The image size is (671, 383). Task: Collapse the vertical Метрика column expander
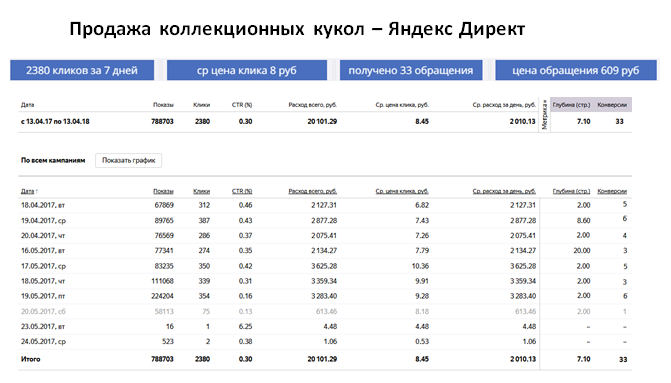tap(544, 115)
